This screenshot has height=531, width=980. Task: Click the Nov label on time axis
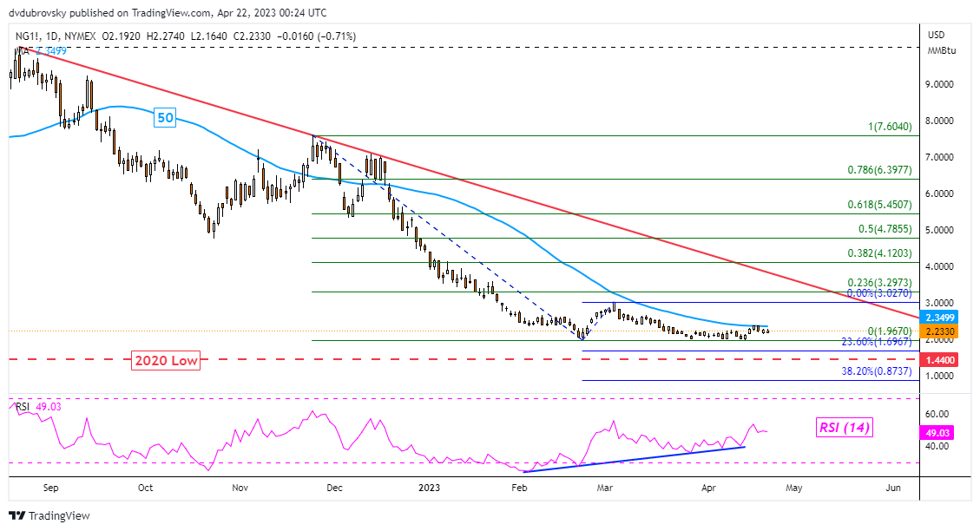coord(240,488)
